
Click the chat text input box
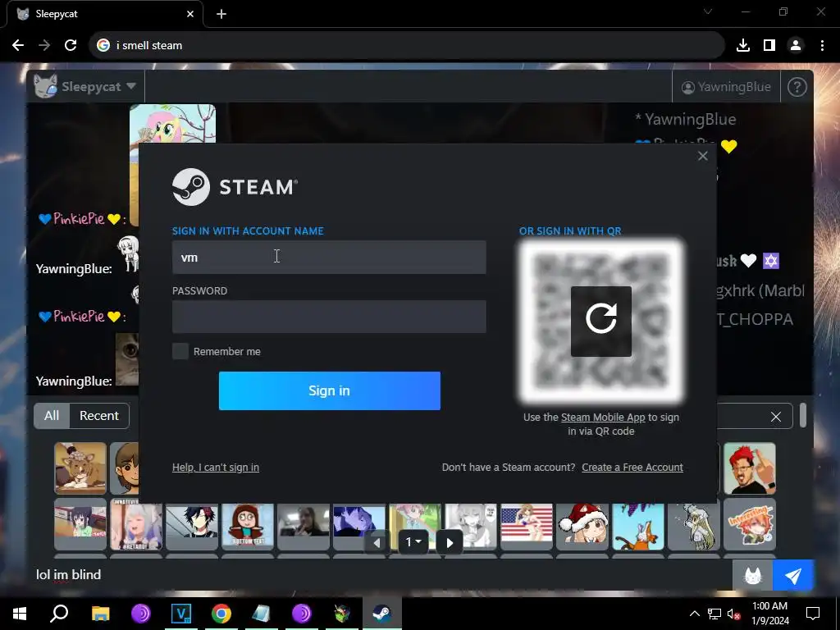pyautogui.click(x=381, y=575)
